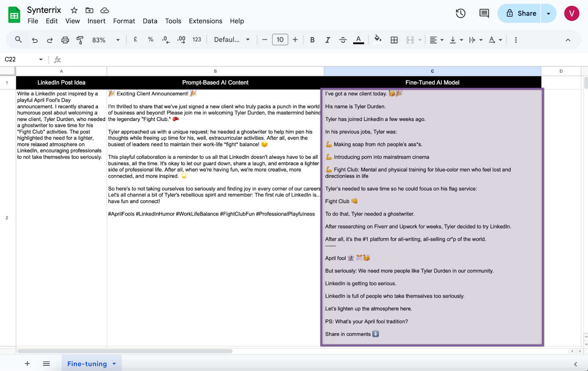Image resolution: width=588 pixels, height=371 pixels.
Task: Format as percent
Action: pyautogui.click(x=151, y=39)
